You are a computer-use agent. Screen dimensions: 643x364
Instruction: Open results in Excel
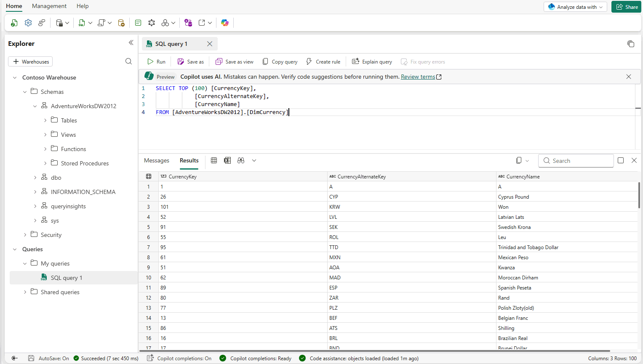click(x=227, y=160)
